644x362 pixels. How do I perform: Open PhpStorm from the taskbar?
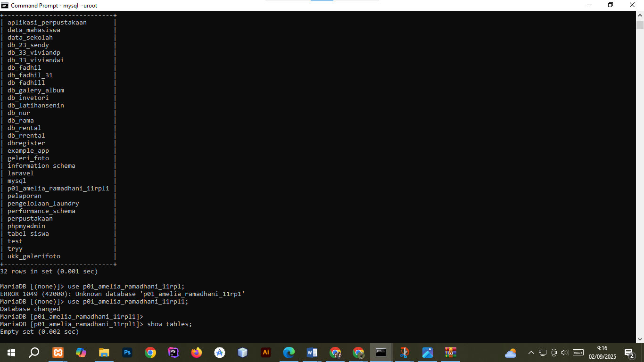pyautogui.click(x=173, y=353)
